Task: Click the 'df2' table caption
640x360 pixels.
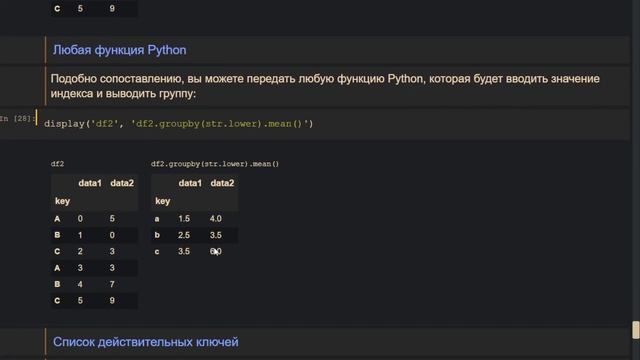Action: point(57,164)
